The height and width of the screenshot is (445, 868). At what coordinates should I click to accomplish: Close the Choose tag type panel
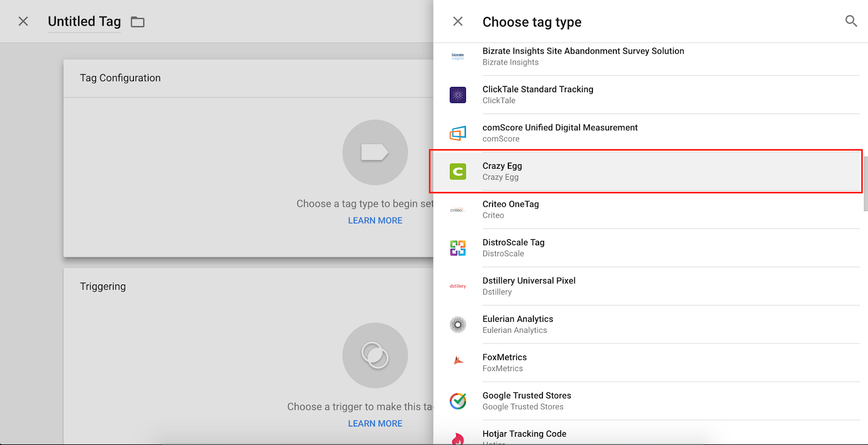tap(458, 21)
